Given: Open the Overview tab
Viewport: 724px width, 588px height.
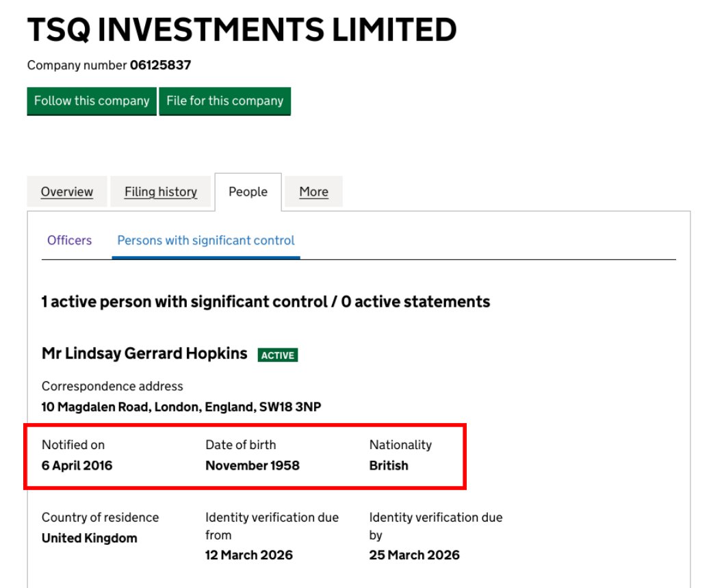Looking at the screenshot, I should click(x=67, y=192).
